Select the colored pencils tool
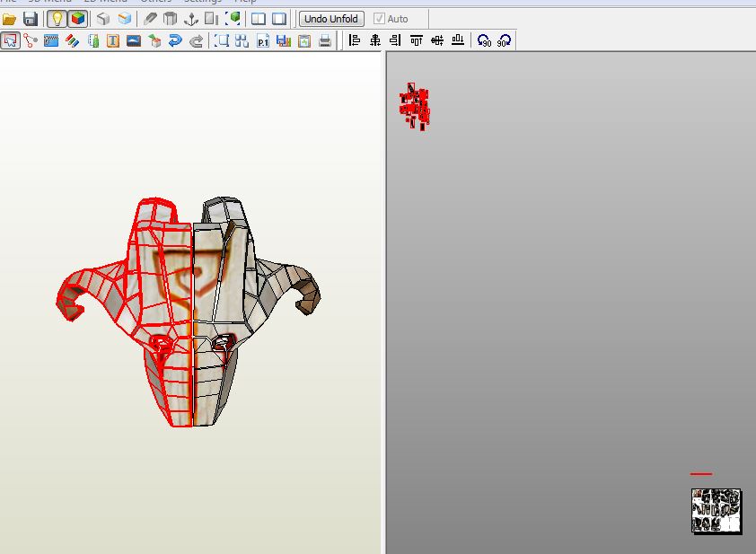 (x=73, y=41)
